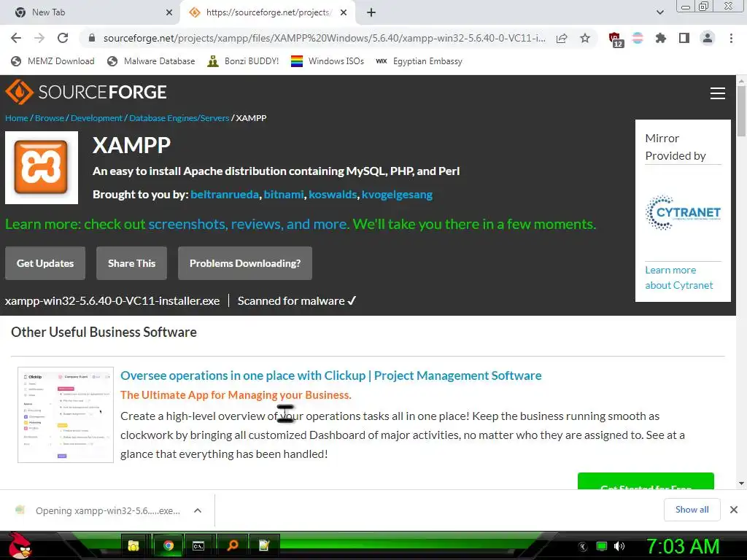This screenshot has height=560, width=747.
Task: Show hidden tray icons arrow
Action: (583, 547)
